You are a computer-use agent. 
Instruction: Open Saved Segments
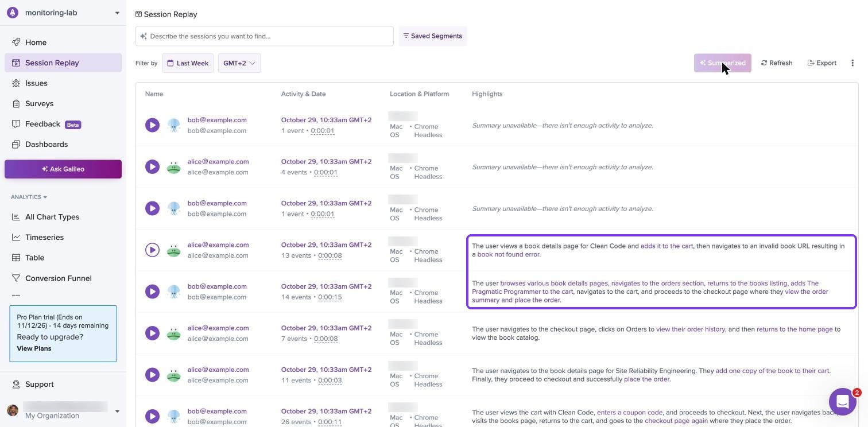click(433, 36)
